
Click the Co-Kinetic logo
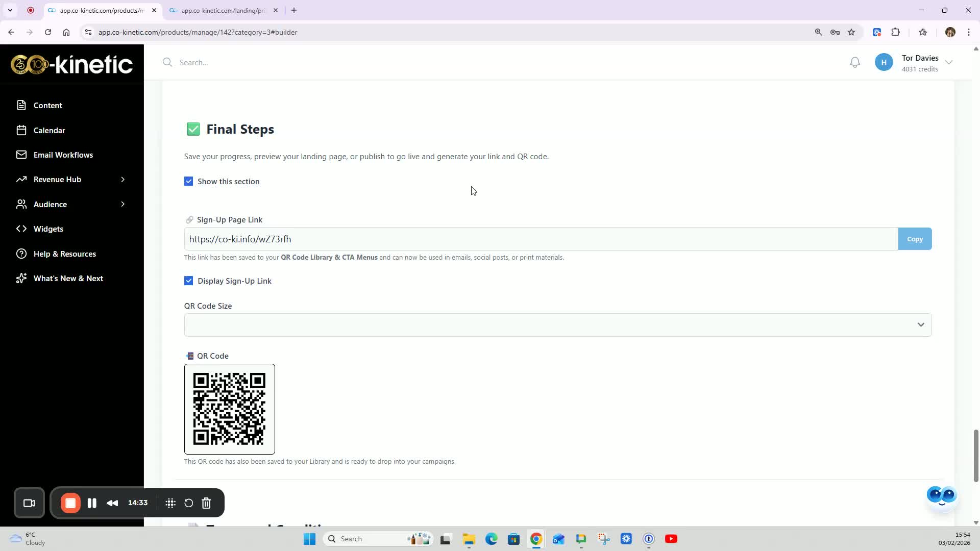72,64
